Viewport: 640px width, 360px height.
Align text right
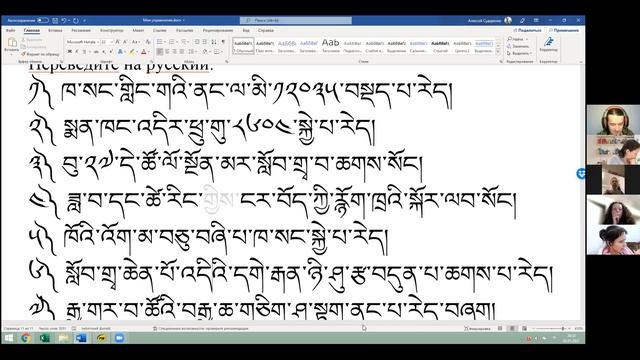click(x=175, y=51)
